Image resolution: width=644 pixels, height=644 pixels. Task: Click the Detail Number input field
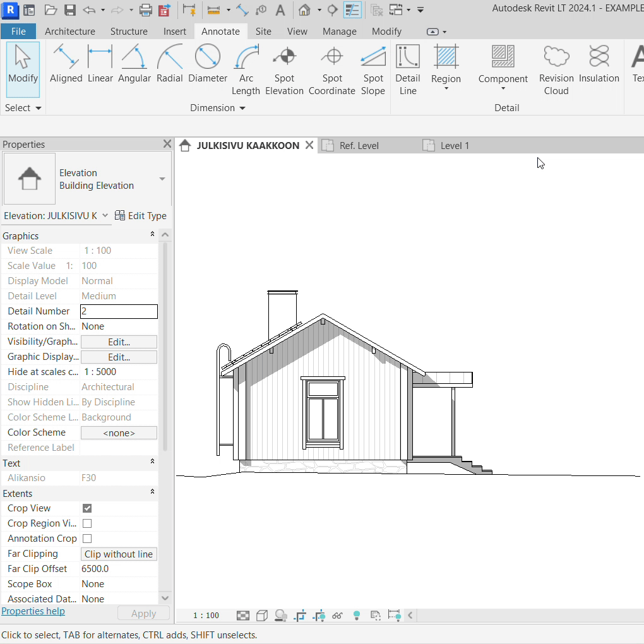(x=119, y=311)
